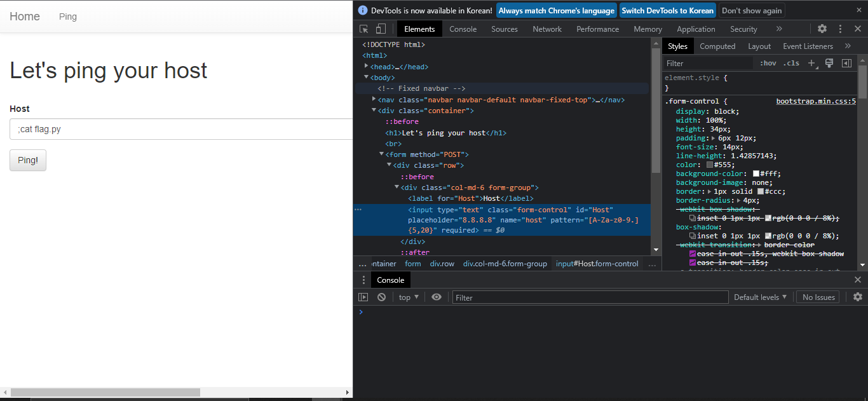Focus the Styles Filter input
868x401 pixels.
708,63
